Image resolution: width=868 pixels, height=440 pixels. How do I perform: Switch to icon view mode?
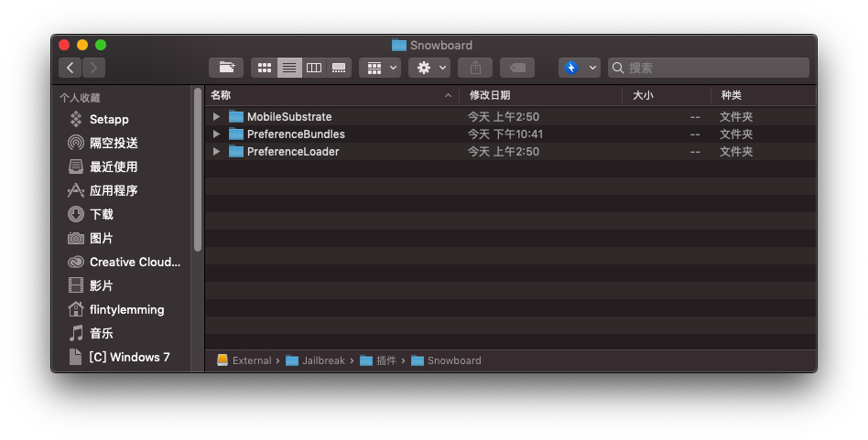coord(265,68)
